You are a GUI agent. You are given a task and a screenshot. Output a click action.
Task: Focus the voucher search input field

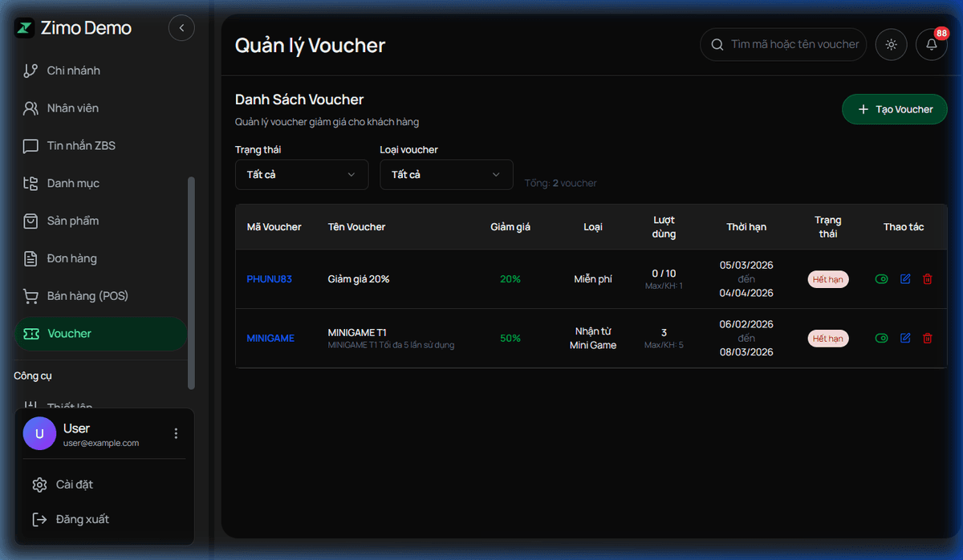coord(793,45)
